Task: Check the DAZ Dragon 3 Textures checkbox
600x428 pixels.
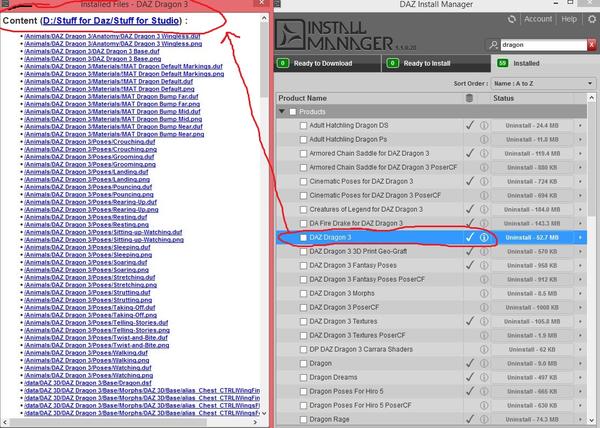Action: tap(303, 321)
